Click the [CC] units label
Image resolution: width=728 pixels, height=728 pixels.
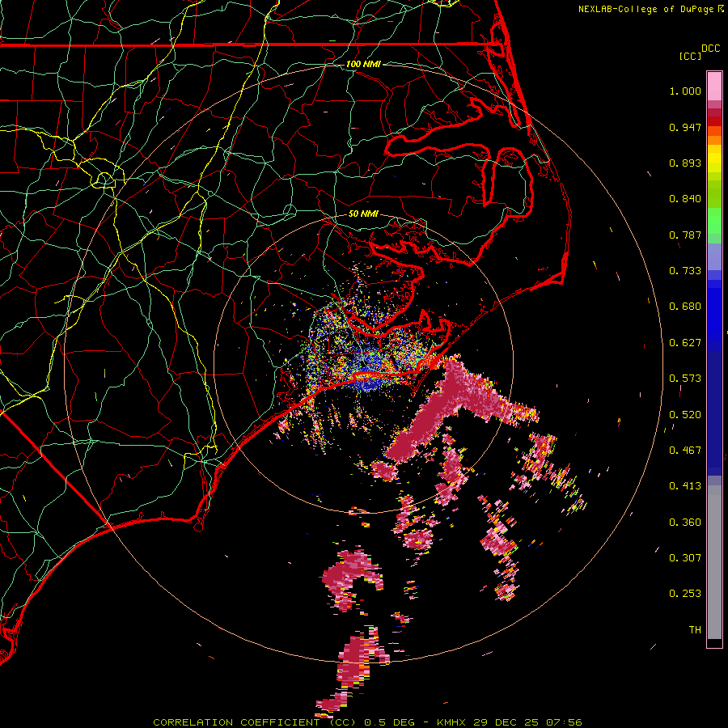point(690,56)
